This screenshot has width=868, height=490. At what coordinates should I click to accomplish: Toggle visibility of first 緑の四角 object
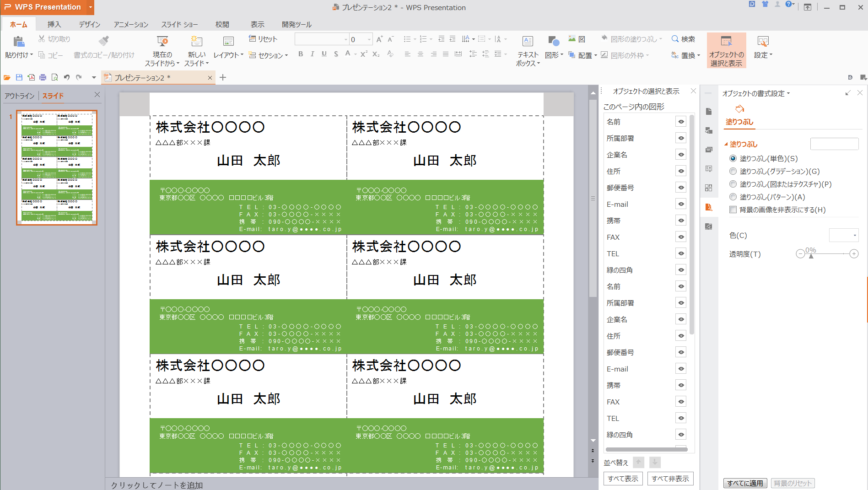click(x=681, y=270)
